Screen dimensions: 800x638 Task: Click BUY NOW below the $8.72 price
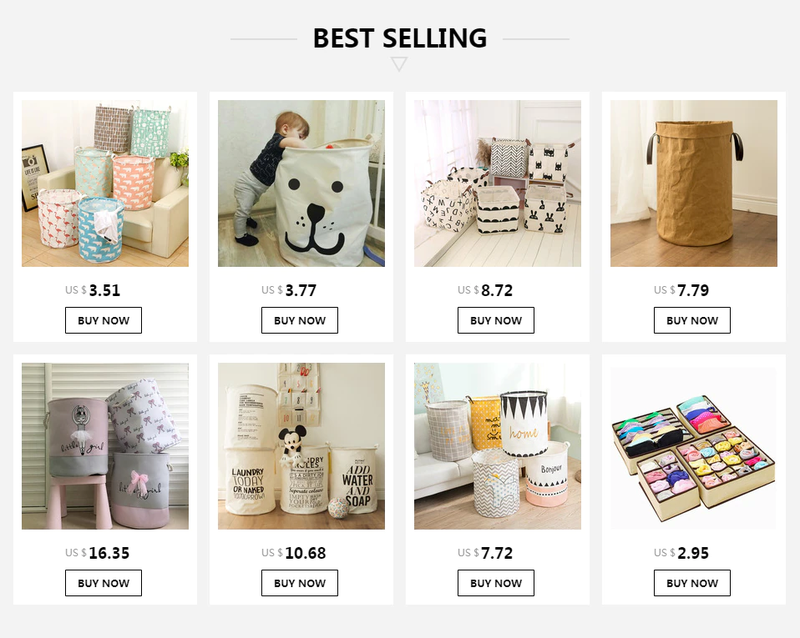pos(496,321)
